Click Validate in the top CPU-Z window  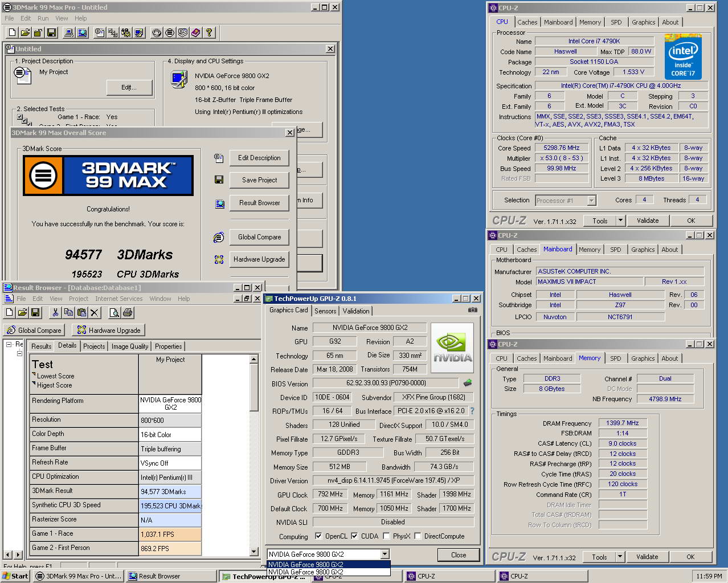(648, 221)
